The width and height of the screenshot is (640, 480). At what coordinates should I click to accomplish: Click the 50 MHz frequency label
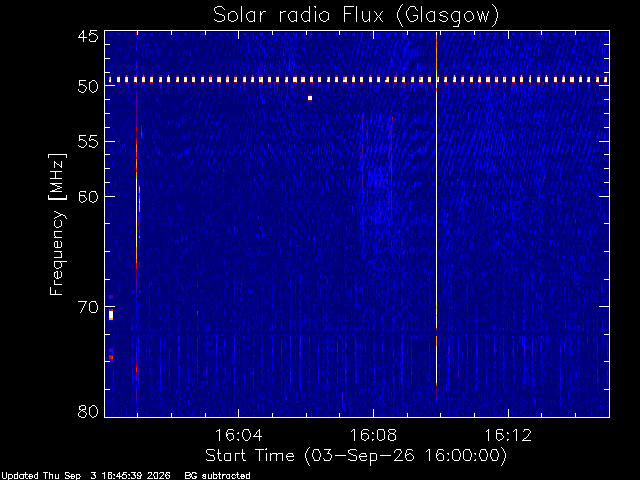[88, 86]
